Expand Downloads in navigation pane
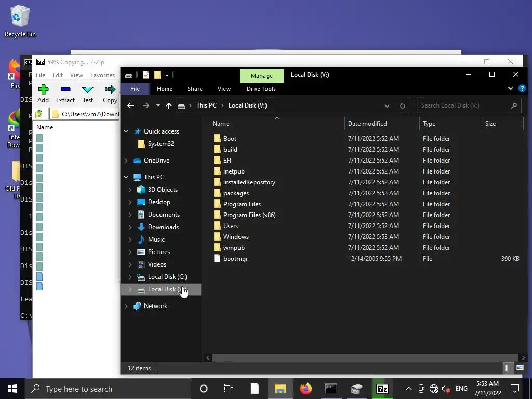Screen dimensions: 532x399 coord(130,227)
